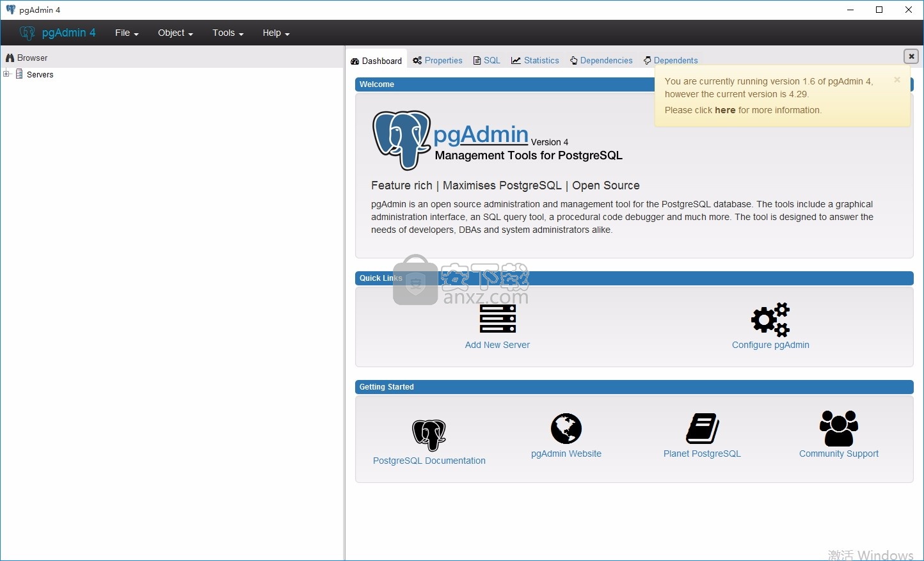This screenshot has width=924, height=561.
Task: Open the pgAdmin Website link
Action: pyautogui.click(x=566, y=454)
